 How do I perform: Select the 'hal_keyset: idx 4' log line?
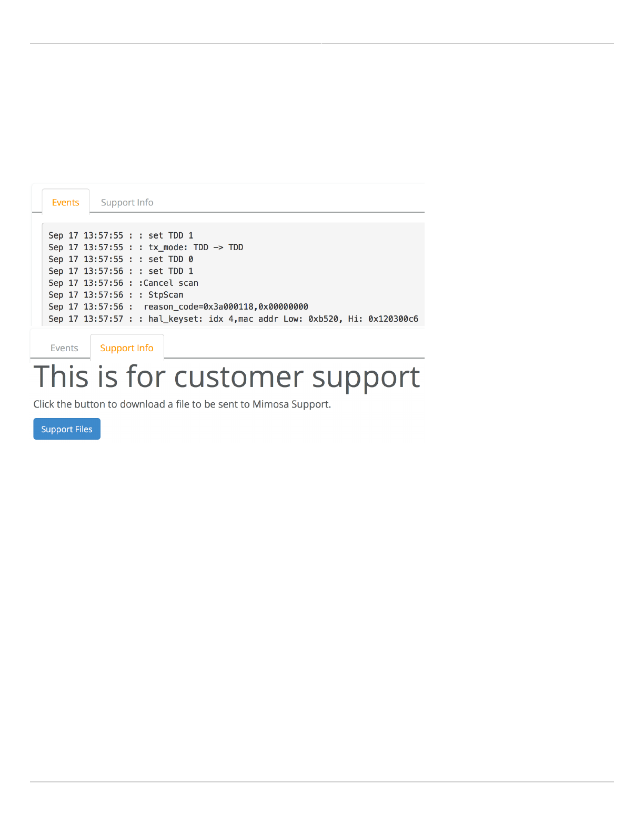(x=234, y=319)
